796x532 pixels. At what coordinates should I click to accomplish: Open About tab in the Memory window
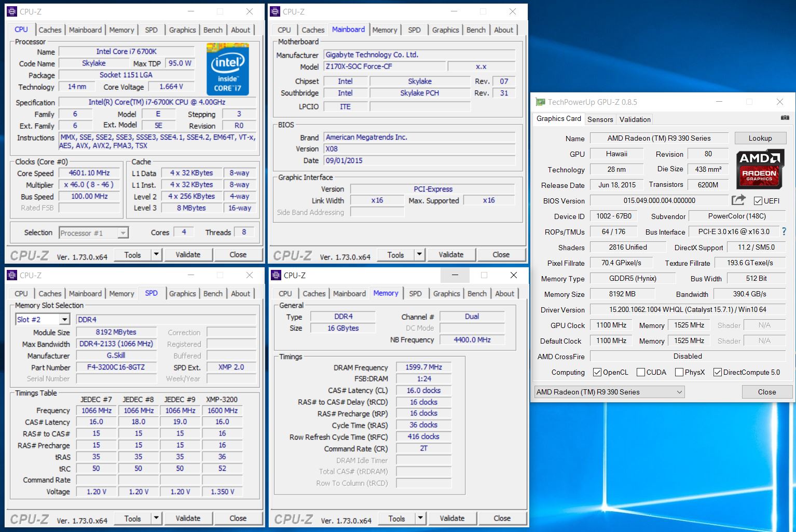click(x=504, y=293)
